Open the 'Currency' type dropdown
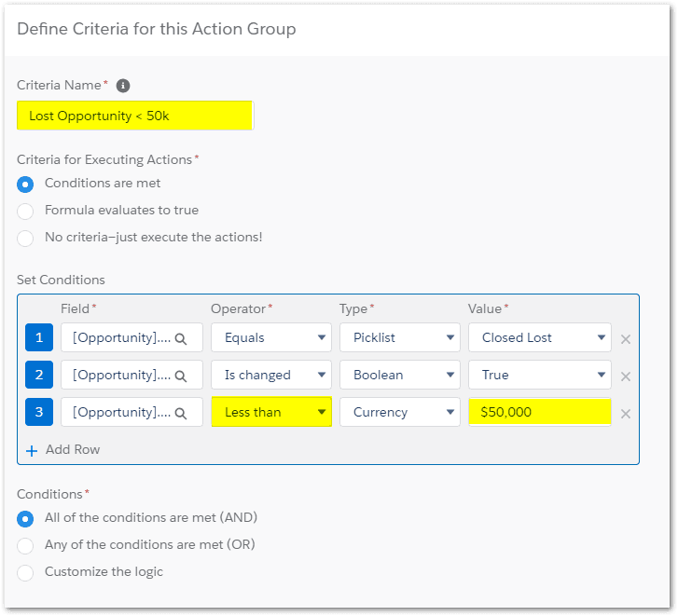678x616 pixels. click(x=399, y=413)
